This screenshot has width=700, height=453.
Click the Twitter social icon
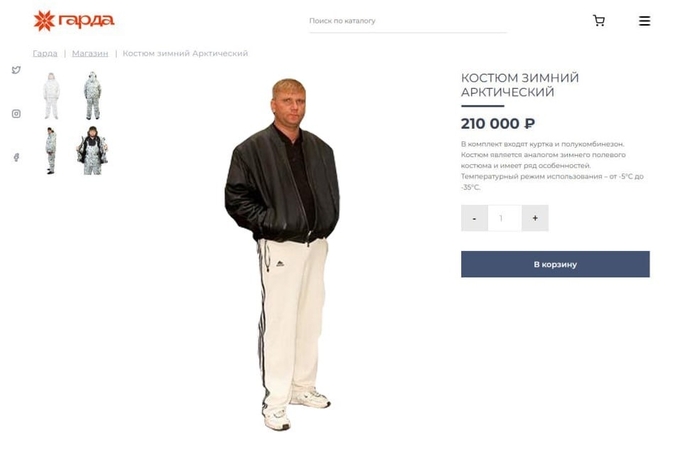pos(16,70)
